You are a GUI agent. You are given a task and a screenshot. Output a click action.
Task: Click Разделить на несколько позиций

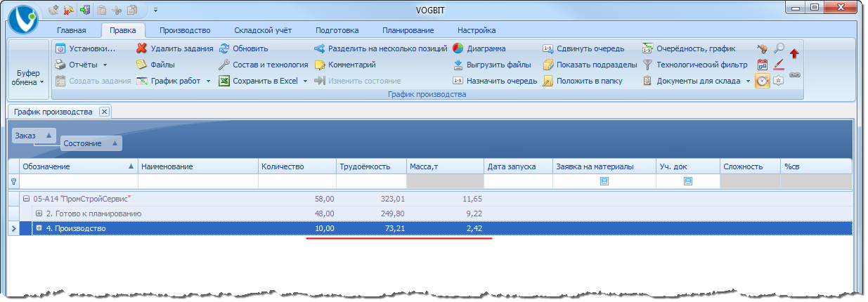tap(380, 48)
